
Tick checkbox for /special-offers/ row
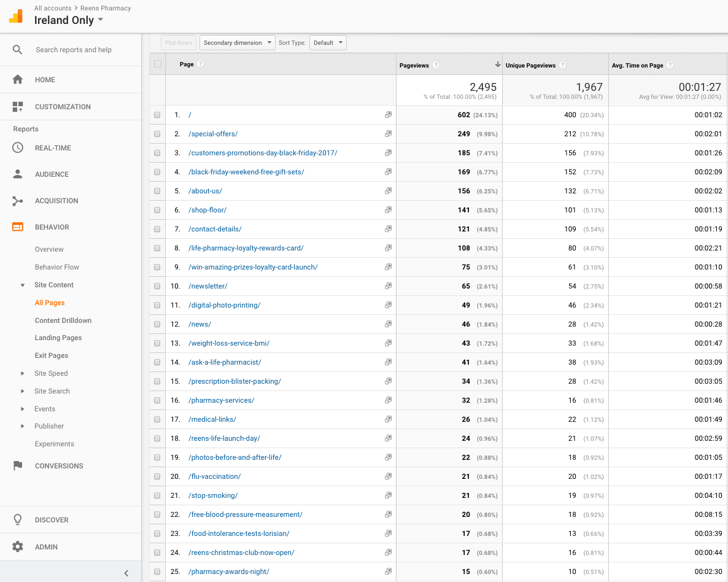point(157,134)
